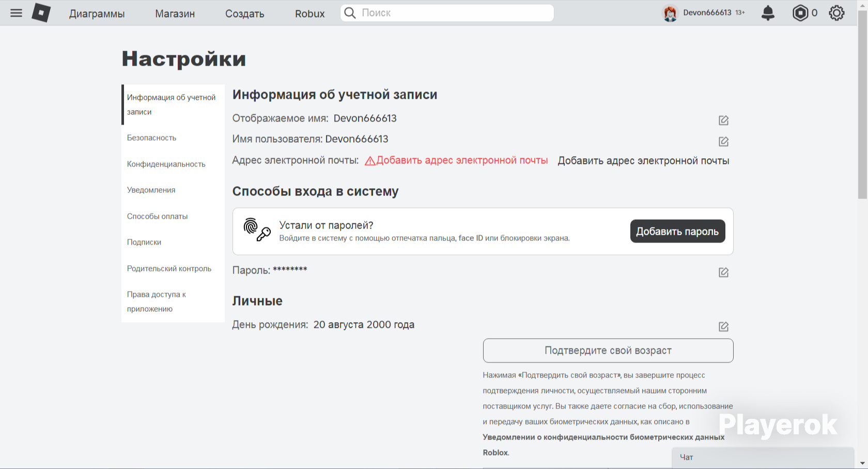Click the fingerprint sign-in description text
The width and height of the screenshot is (868, 469).
point(424,238)
